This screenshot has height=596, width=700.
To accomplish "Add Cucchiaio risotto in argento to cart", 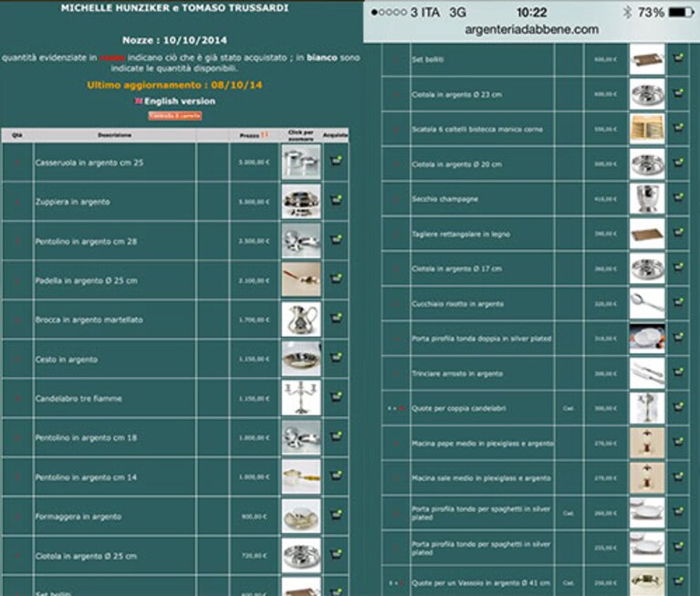I will [x=678, y=302].
